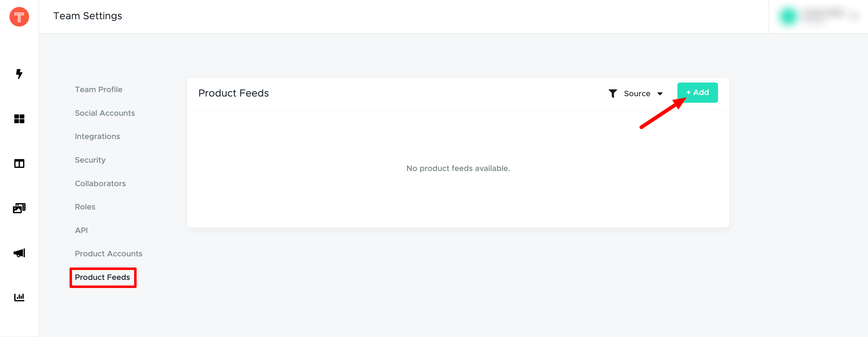Go to Team Profile settings
This screenshot has height=337, width=868.
pyautogui.click(x=98, y=90)
